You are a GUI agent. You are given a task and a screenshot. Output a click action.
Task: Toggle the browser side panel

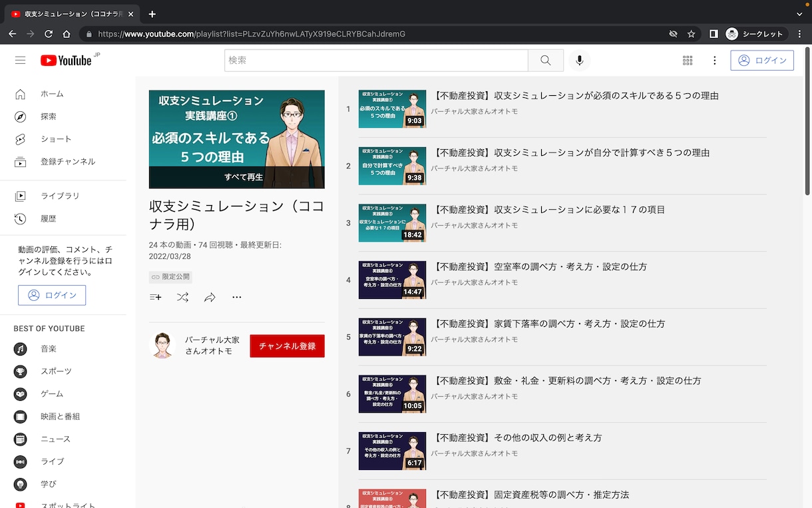click(713, 34)
